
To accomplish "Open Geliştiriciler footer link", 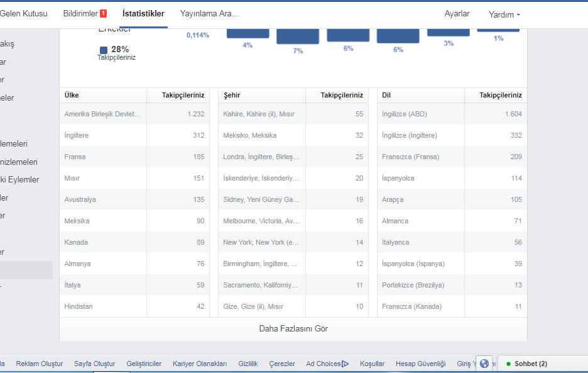I will click(144, 364).
